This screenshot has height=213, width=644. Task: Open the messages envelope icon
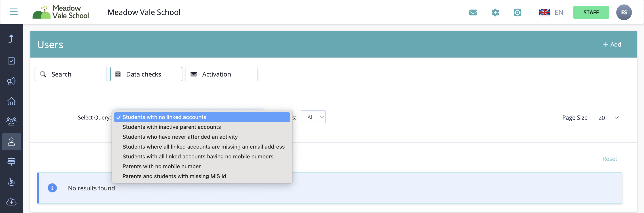click(473, 12)
